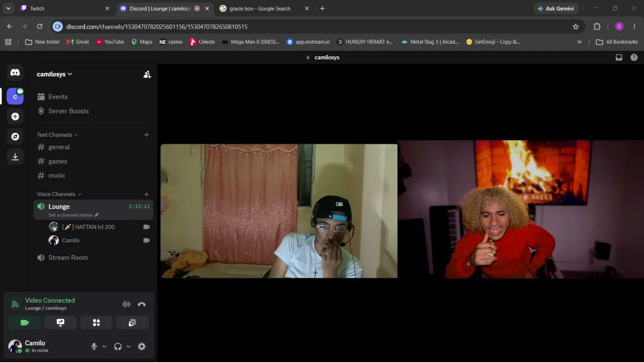Close the Discord Lounge tab
The image size is (644, 362).
[207, 9]
